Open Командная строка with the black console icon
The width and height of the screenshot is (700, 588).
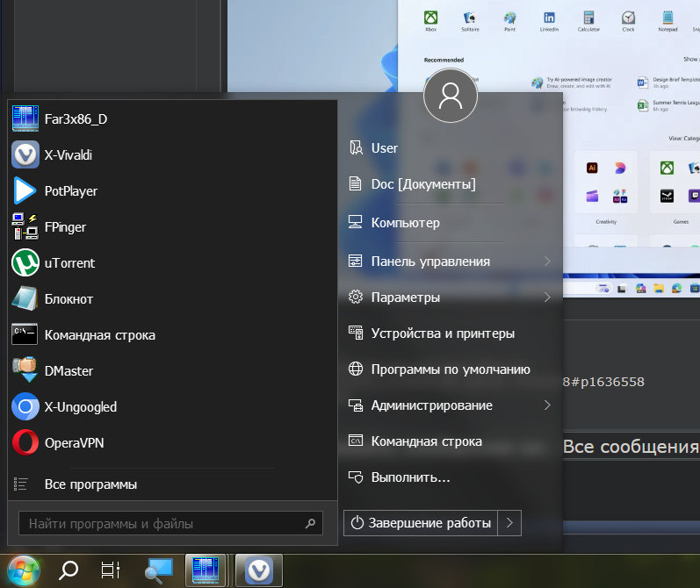coord(172,335)
